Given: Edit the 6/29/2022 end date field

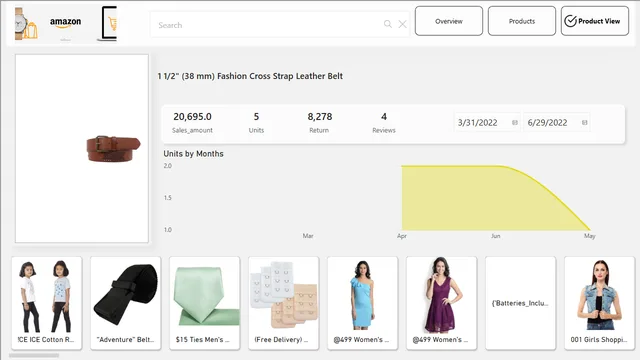Looking at the screenshot, I should (x=557, y=122).
